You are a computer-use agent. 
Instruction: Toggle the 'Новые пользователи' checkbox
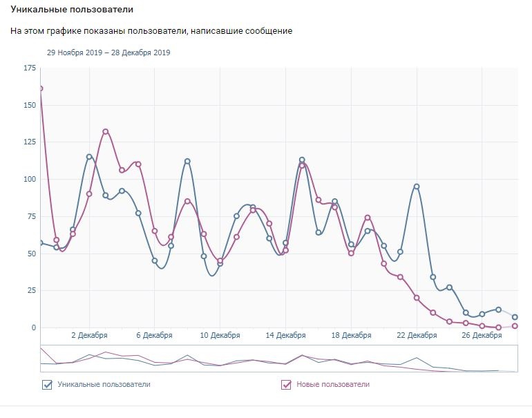286,385
